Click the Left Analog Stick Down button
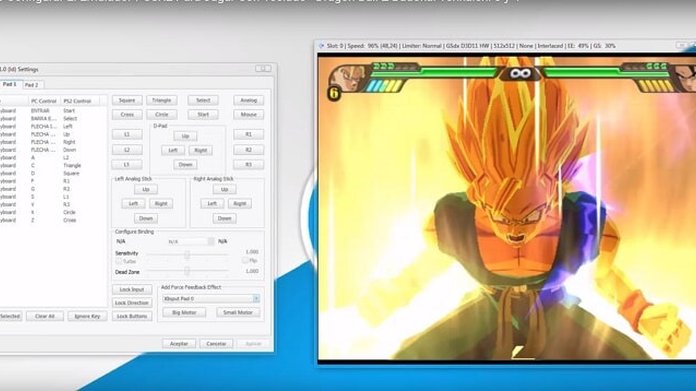Viewport: 696px width, 391px height. tap(146, 218)
